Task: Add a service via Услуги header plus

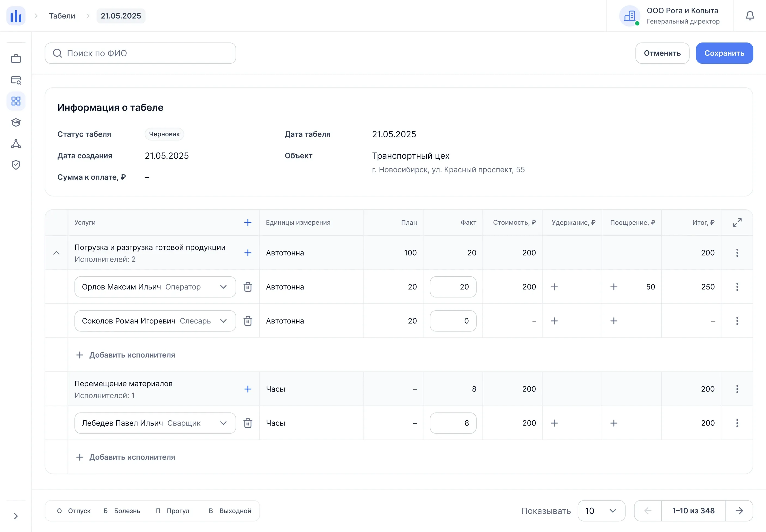Action: [x=248, y=222]
